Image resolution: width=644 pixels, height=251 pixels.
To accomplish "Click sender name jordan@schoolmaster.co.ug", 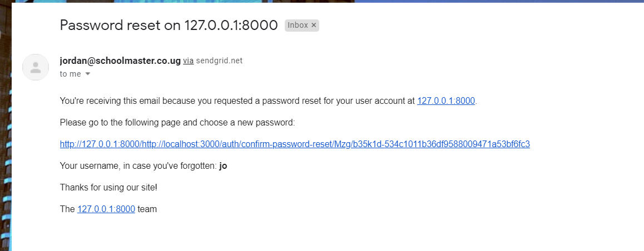I will tap(120, 61).
